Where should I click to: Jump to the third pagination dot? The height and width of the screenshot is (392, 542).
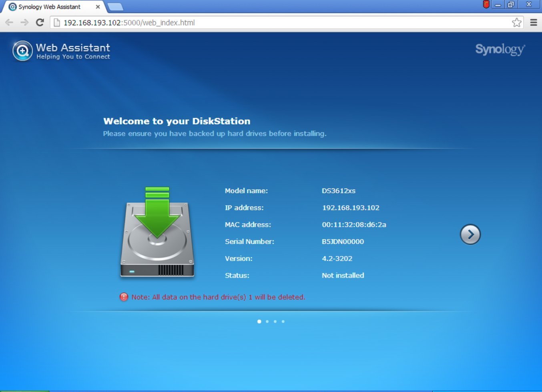pos(275,321)
